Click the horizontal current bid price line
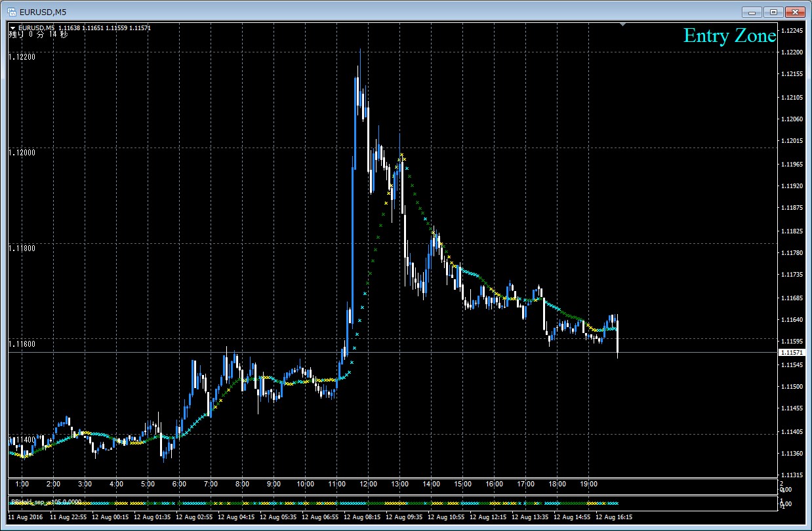This screenshot has width=812, height=531. point(392,353)
